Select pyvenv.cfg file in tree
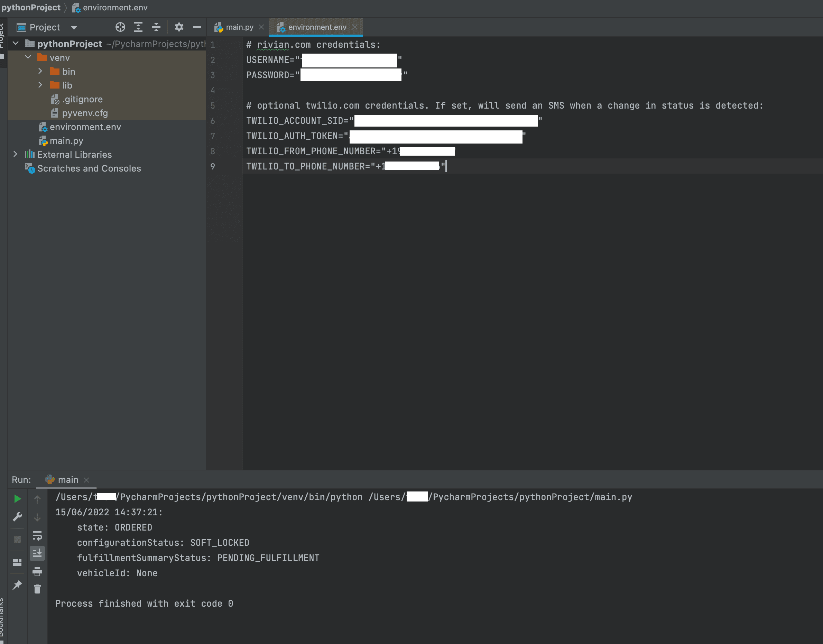The height and width of the screenshot is (644, 823). click(x=79, y=113)
